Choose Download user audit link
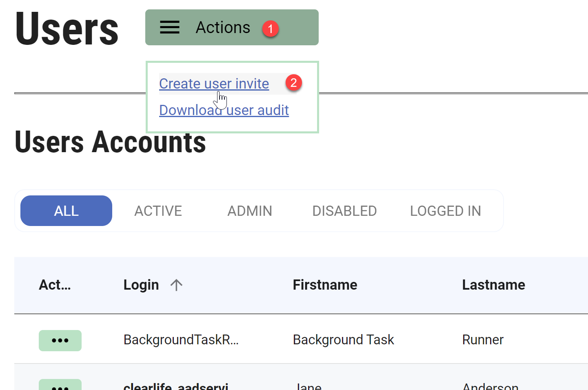588x390 pixels. click(x=224, y=110)
